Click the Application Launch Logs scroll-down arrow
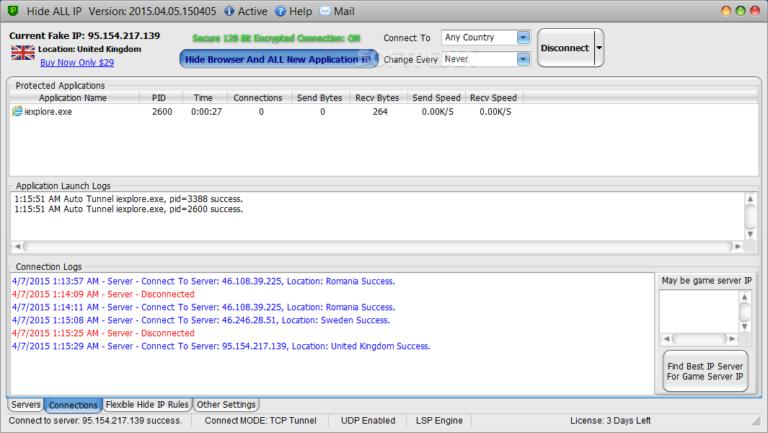768x433 pixels. coord(750,234)
